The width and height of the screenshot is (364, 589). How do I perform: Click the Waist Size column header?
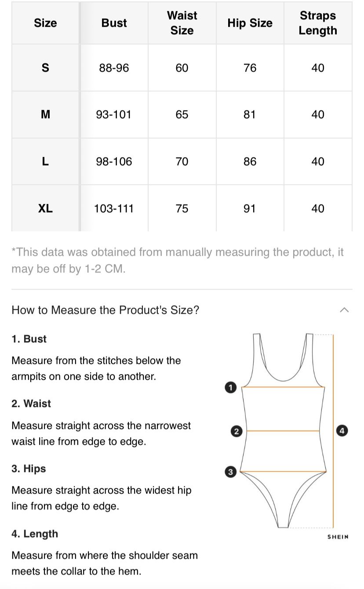point(182,23)
